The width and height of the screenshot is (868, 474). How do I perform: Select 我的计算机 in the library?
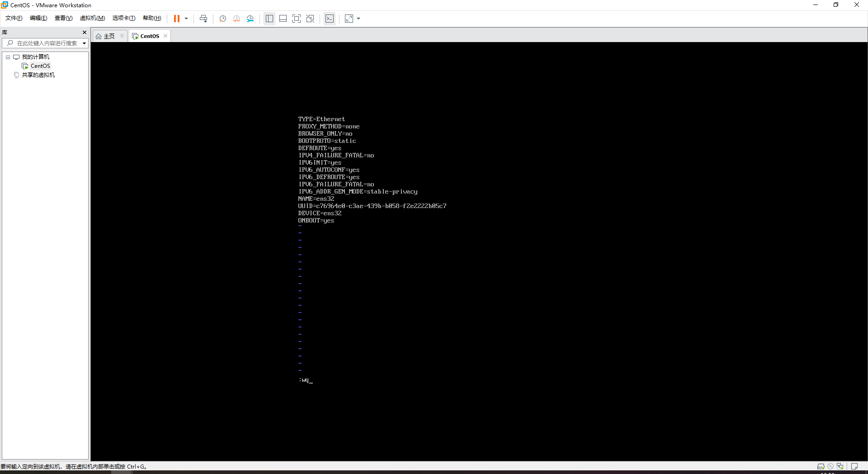[x=35, y=57]
